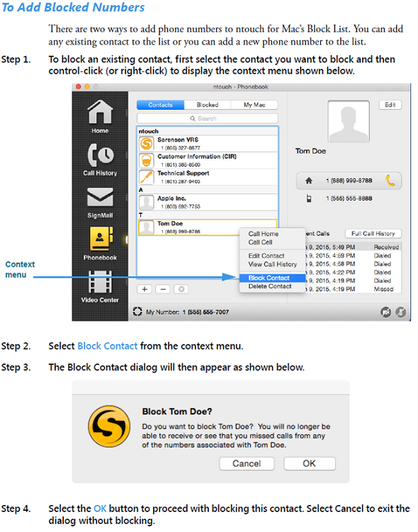Click the home number house icon
The height and width of the screenshot is (532, 418).
[x=309, y=181]
